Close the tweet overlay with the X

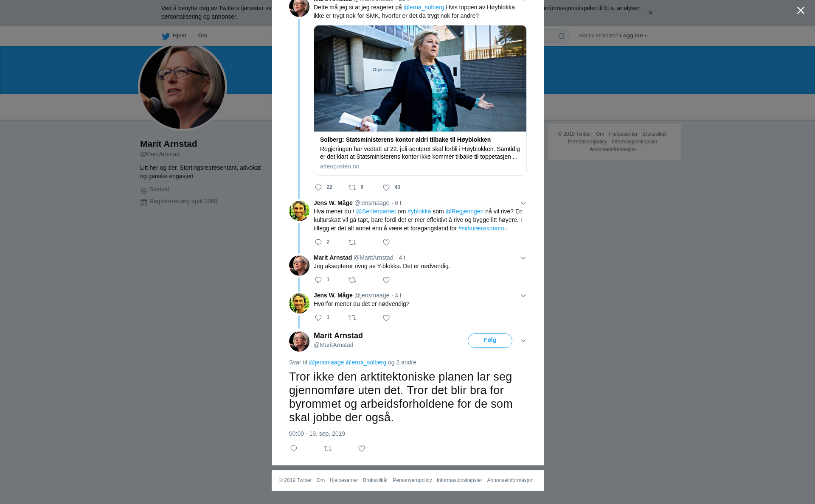click(801, 11)
